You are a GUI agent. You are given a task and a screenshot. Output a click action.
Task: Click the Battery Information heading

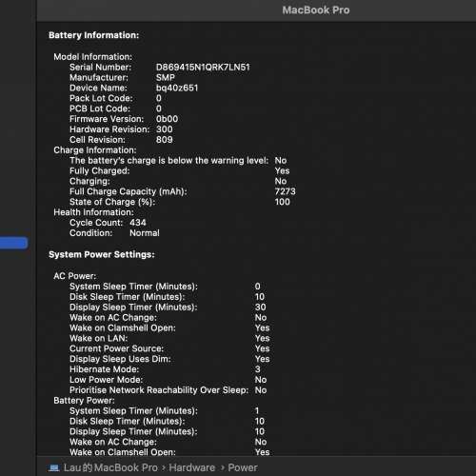tap(94, 35)
